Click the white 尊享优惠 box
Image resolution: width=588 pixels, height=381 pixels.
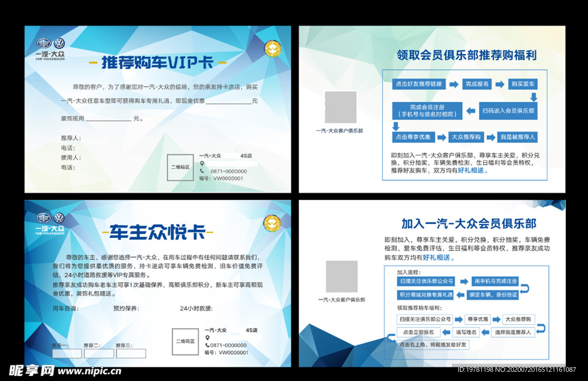tap(478, 320)
